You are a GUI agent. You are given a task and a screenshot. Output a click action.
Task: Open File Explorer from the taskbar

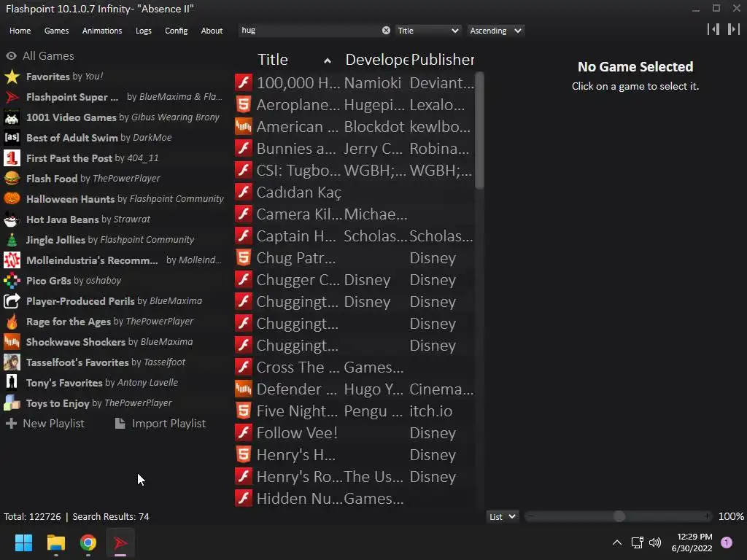click(55, 542)
